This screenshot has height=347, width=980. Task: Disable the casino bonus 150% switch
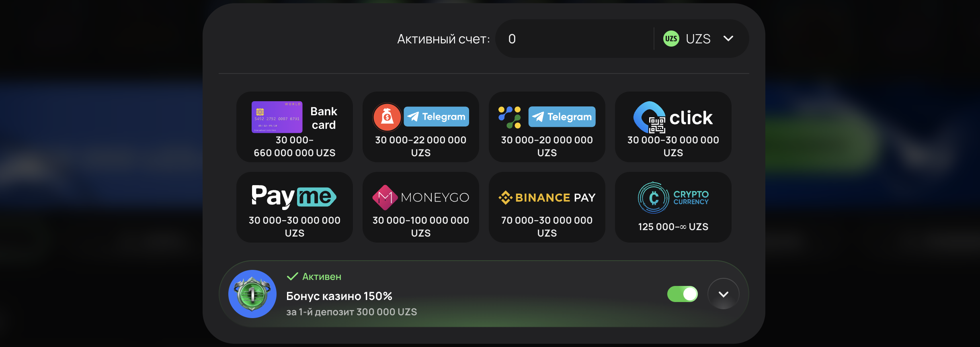click(682, 294)
